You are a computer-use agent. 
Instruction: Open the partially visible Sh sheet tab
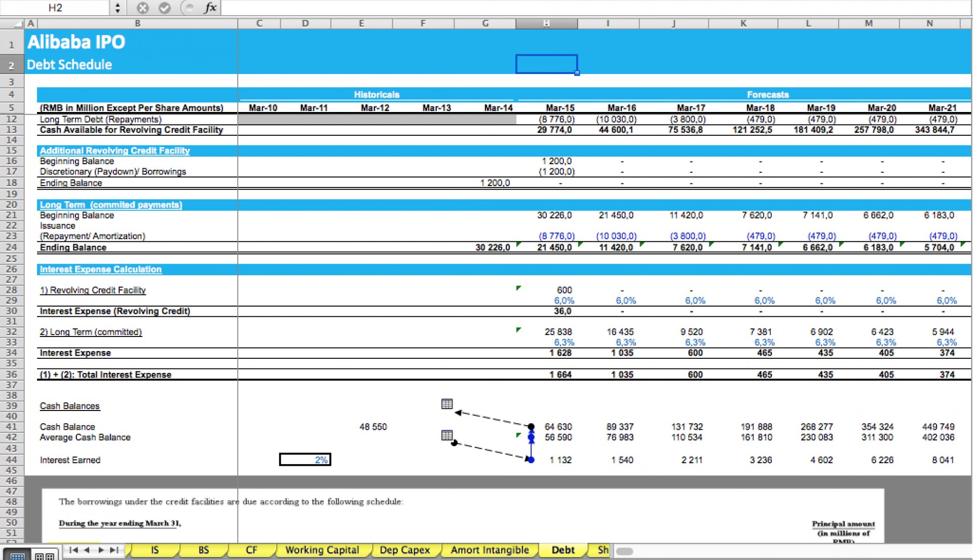(x=602, y=550)
